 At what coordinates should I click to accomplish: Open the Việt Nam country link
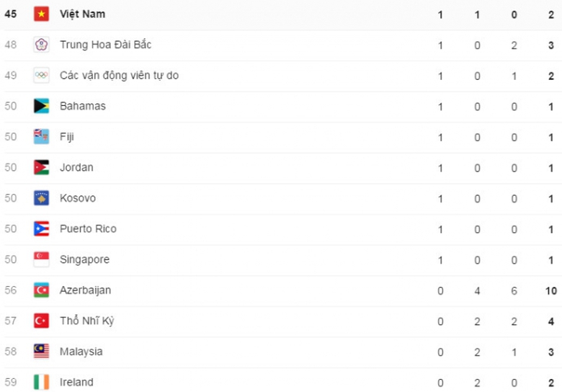82,14
